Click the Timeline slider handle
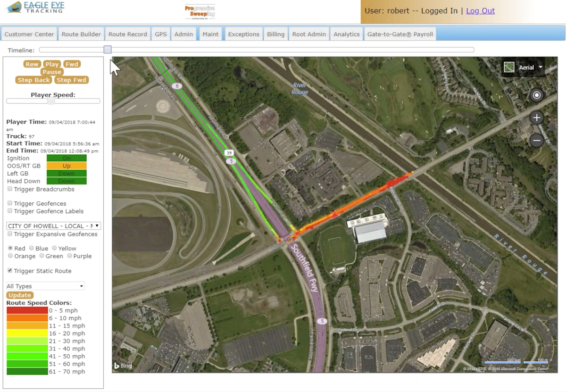The height and width of the screenshot is (392, 566). tap(107, 49)
